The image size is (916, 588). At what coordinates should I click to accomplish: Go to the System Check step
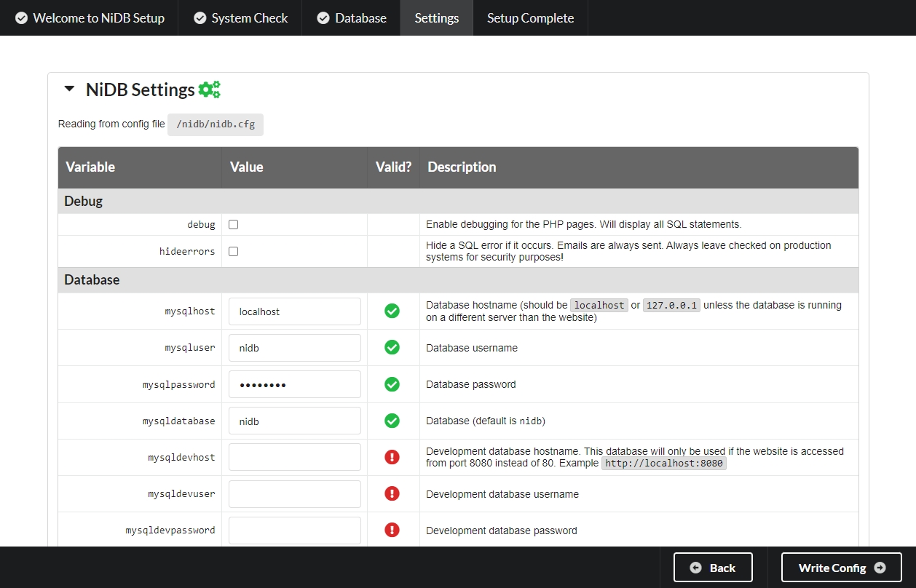click(x=241, y=18)
